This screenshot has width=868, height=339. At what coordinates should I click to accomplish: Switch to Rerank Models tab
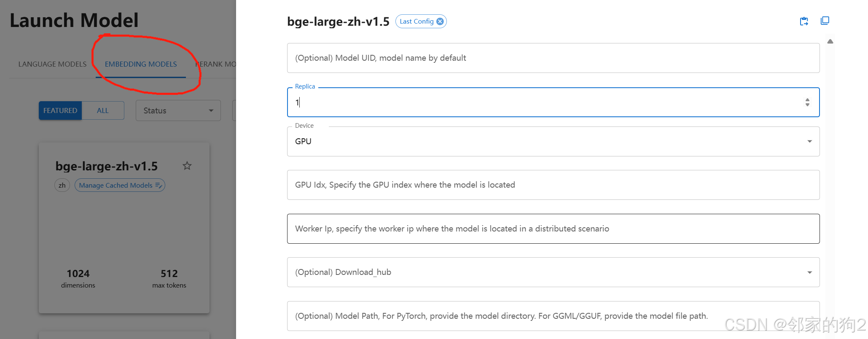click(215, 64)
